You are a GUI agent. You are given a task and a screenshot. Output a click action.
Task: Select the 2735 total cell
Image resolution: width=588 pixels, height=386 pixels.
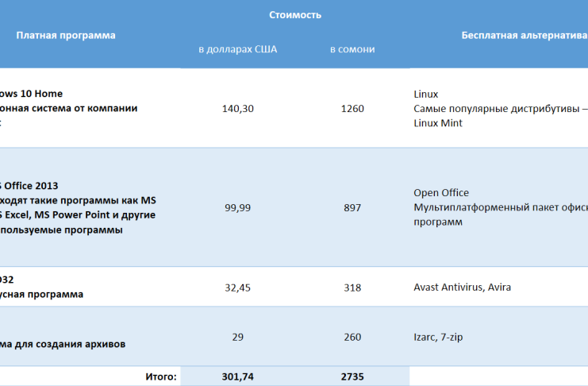click(352, 376)
